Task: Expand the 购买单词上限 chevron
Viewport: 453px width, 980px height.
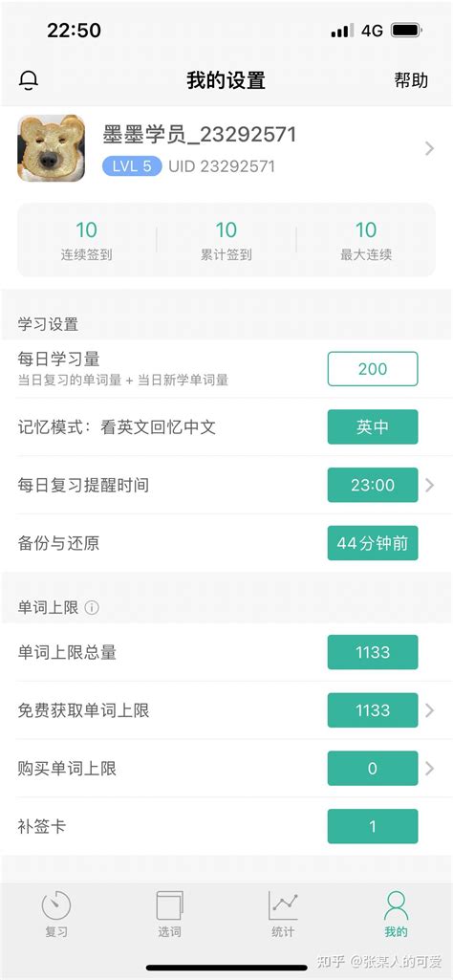Action: tap(429, 769)
